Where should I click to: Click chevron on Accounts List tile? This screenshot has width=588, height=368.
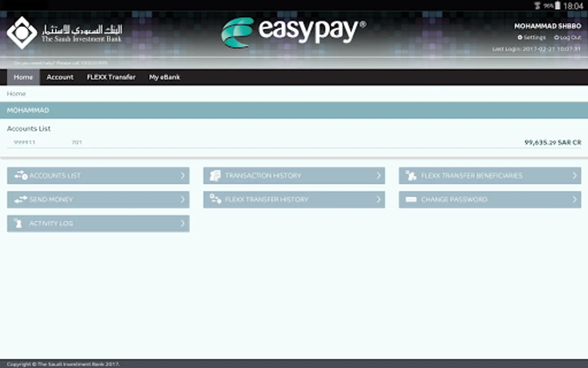pos(183,175)
